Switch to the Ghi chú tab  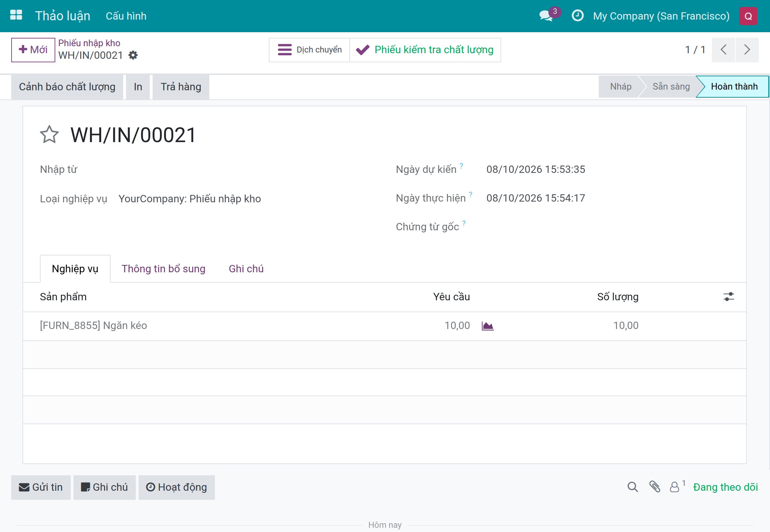[246, 269]
